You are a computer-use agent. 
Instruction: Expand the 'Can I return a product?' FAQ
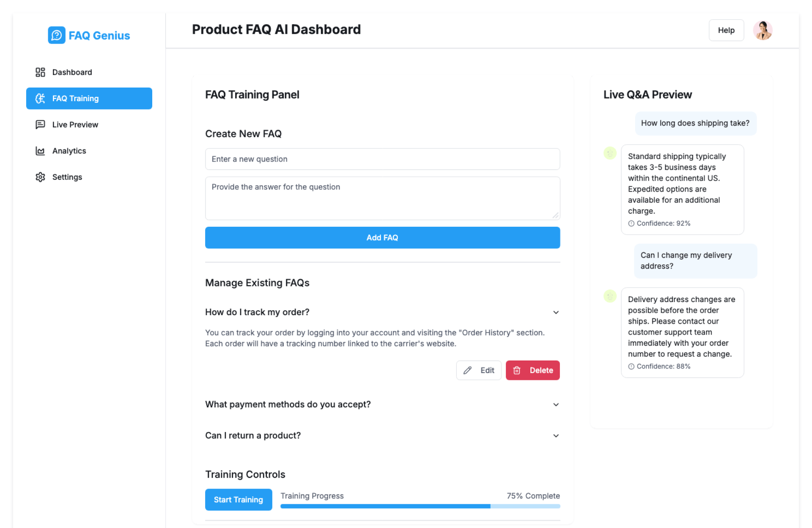556,436
